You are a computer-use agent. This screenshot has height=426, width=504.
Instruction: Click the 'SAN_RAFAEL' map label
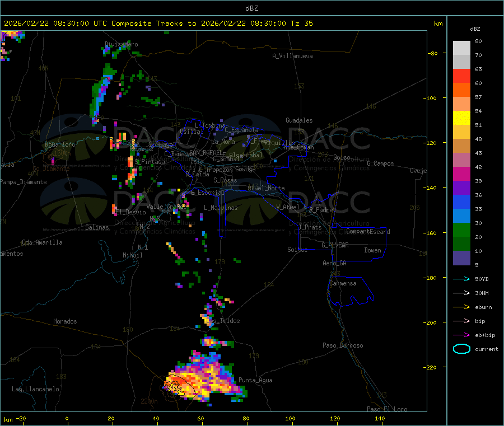pos(206,152)
